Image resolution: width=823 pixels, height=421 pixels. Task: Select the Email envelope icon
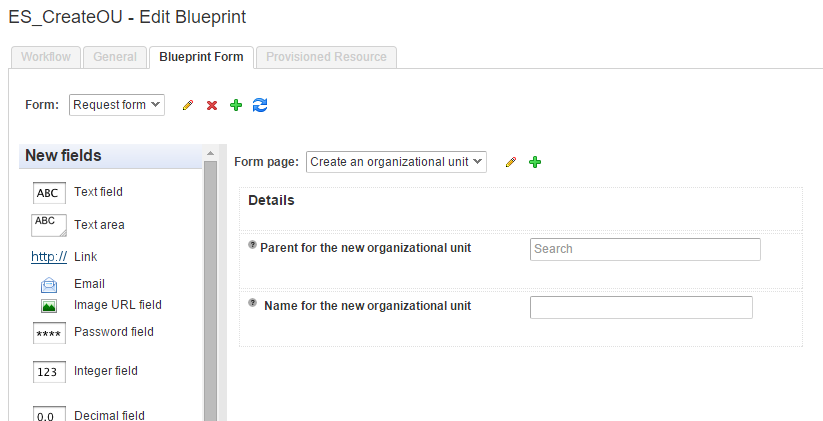click(49, 285)
